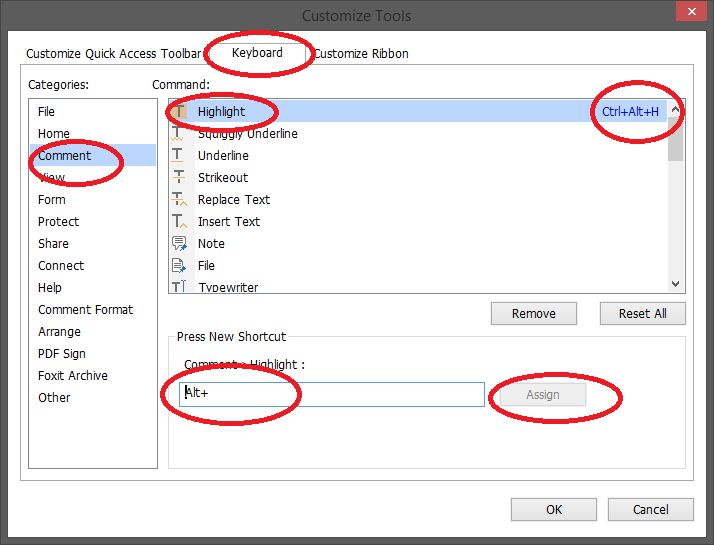This screenshot has width=714, height=545.
Task: Click the Squiggly Underline icon
Action: [178, 133]
